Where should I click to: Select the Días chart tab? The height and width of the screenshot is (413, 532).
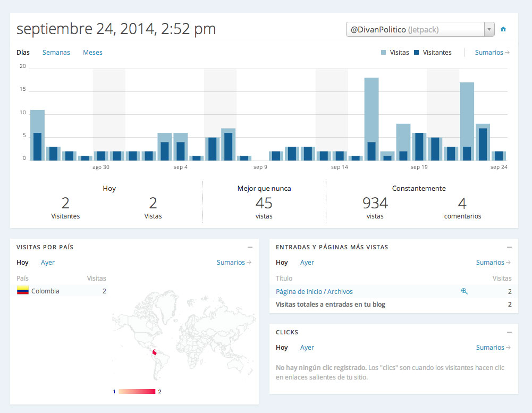23,53
